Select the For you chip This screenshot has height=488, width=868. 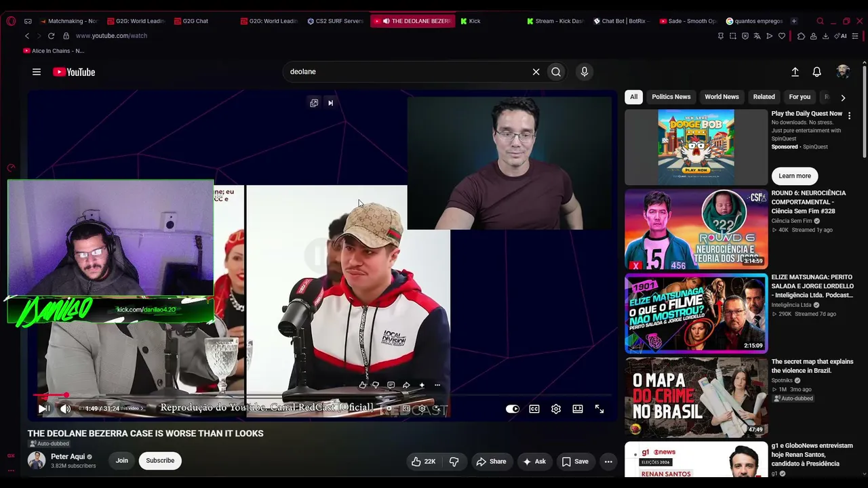[800, 97]
